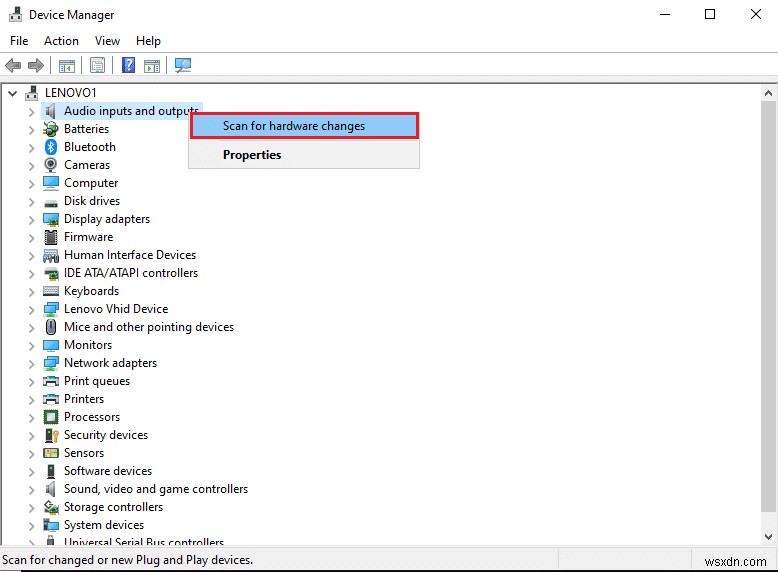Minimize the Device Manager window
The height and width of the screenshot is (572, 778).
[665, 14]
